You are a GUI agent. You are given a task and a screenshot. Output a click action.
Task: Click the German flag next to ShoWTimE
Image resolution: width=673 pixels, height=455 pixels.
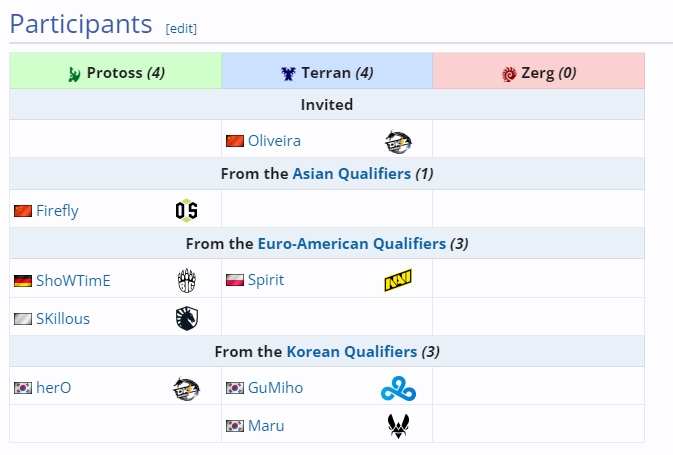click(23, 280)
